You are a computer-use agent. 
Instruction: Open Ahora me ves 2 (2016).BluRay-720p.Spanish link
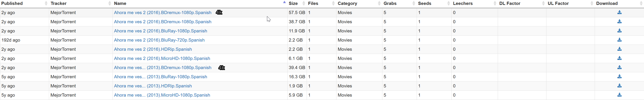(x=159, y=40)
